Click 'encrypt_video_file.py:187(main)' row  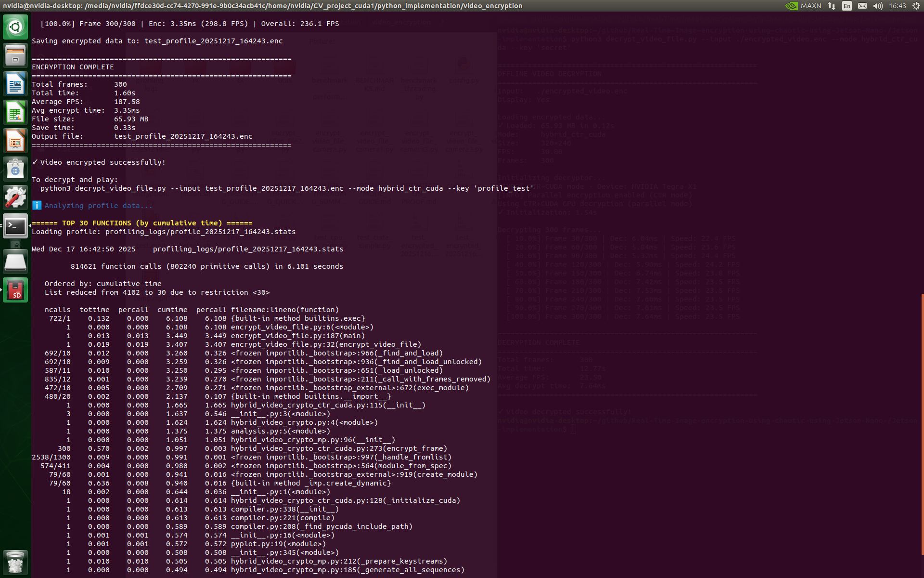[198, 336]
